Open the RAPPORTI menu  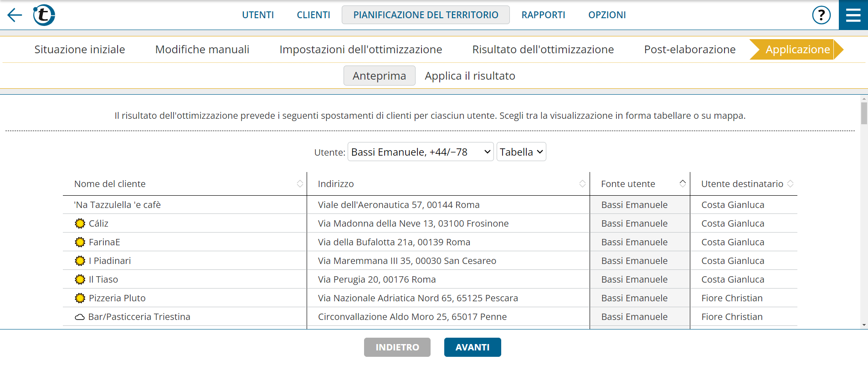tap(543, 15)
